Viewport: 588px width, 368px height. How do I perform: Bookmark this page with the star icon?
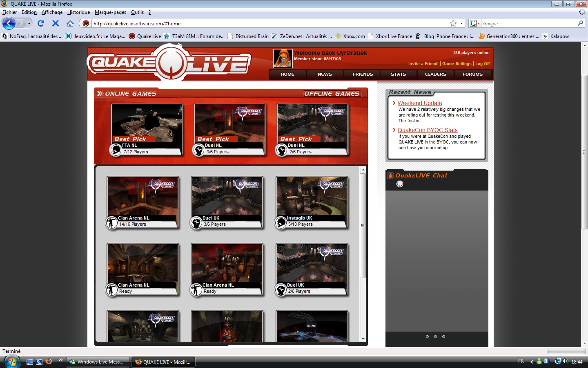453,23
